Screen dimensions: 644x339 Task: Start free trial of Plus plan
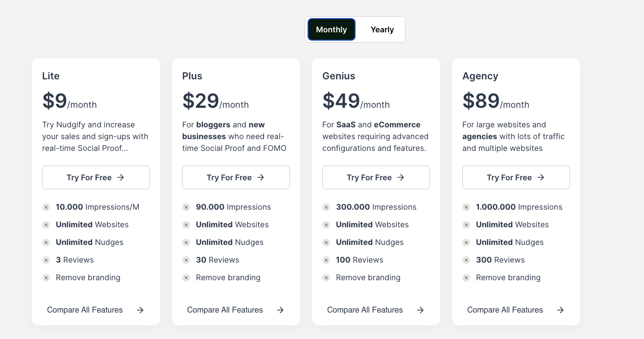[236, 177]
